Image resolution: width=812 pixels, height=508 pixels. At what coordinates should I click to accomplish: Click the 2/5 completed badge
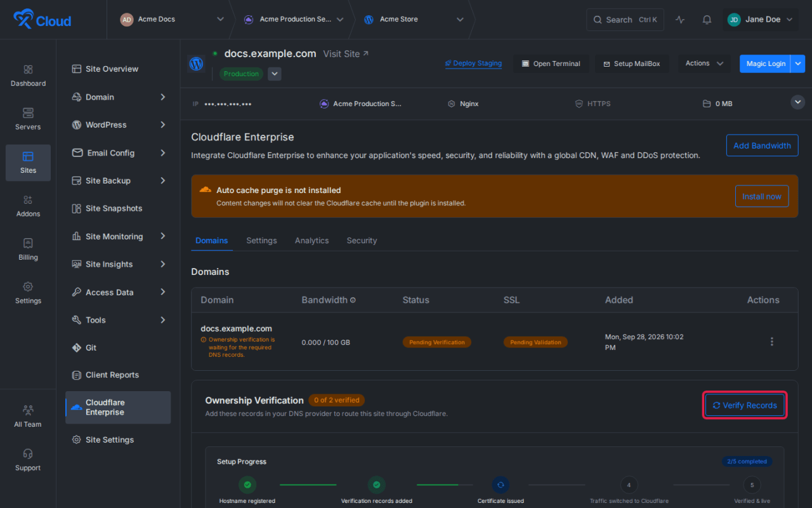click(747, 462)
